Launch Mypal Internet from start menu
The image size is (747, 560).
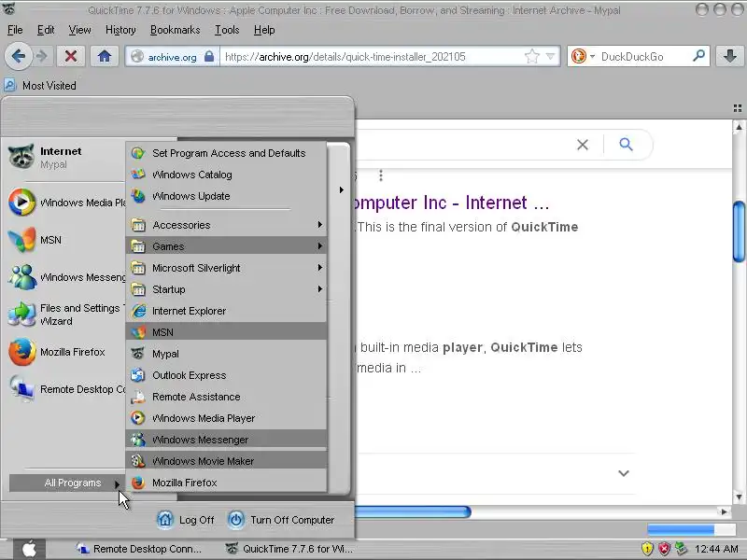64,157
